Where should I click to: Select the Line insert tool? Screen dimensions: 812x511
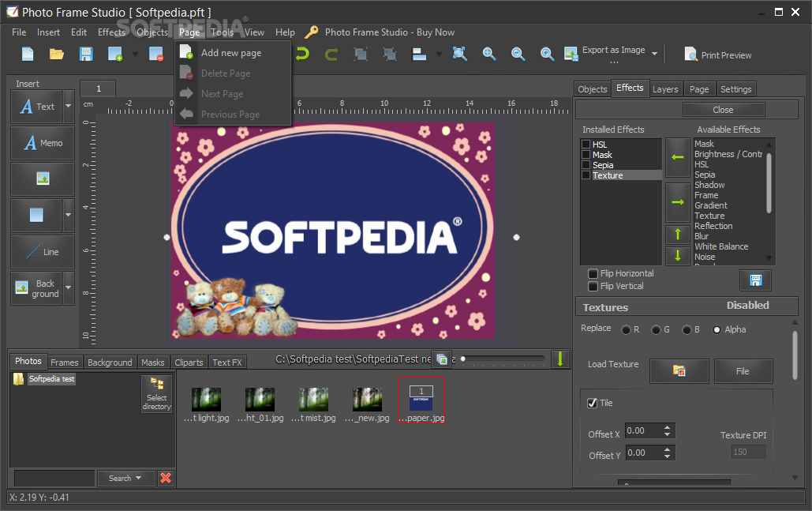43,252
